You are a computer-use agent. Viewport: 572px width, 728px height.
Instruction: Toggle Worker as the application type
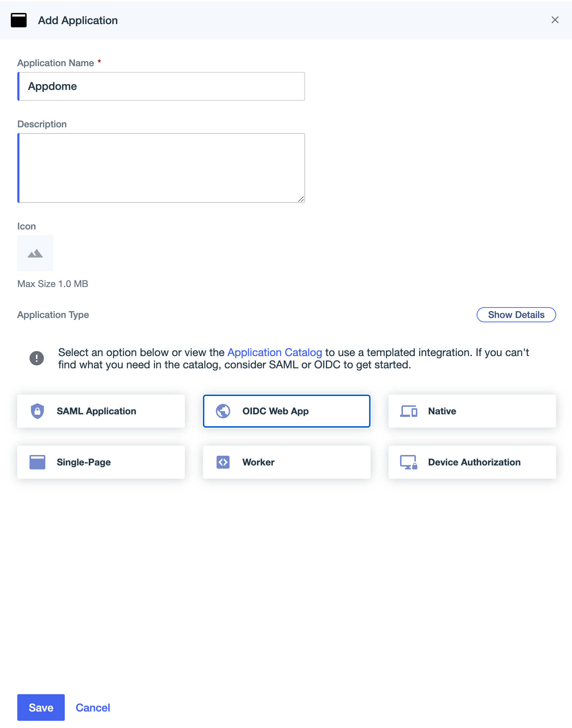[x=286, y=462]
